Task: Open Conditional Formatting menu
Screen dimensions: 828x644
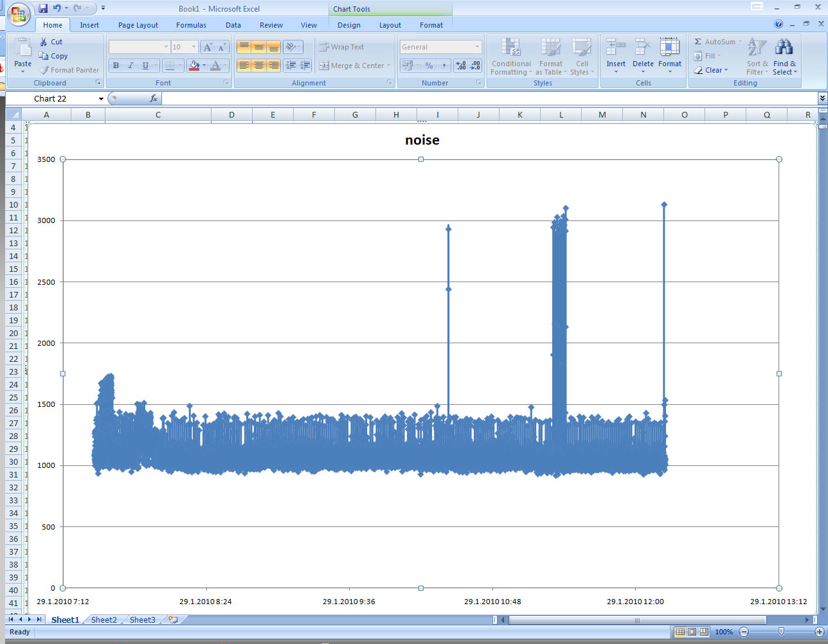Action: click(x=511, y=56)
